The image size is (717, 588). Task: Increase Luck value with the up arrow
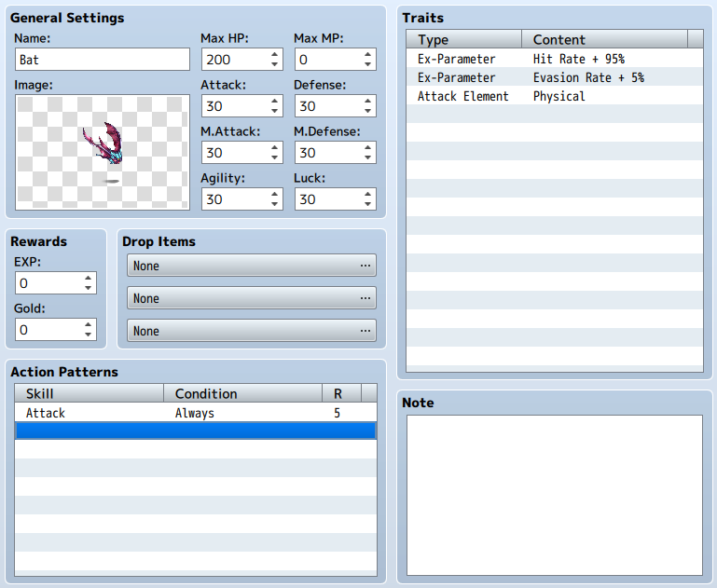tap(367, 195)
